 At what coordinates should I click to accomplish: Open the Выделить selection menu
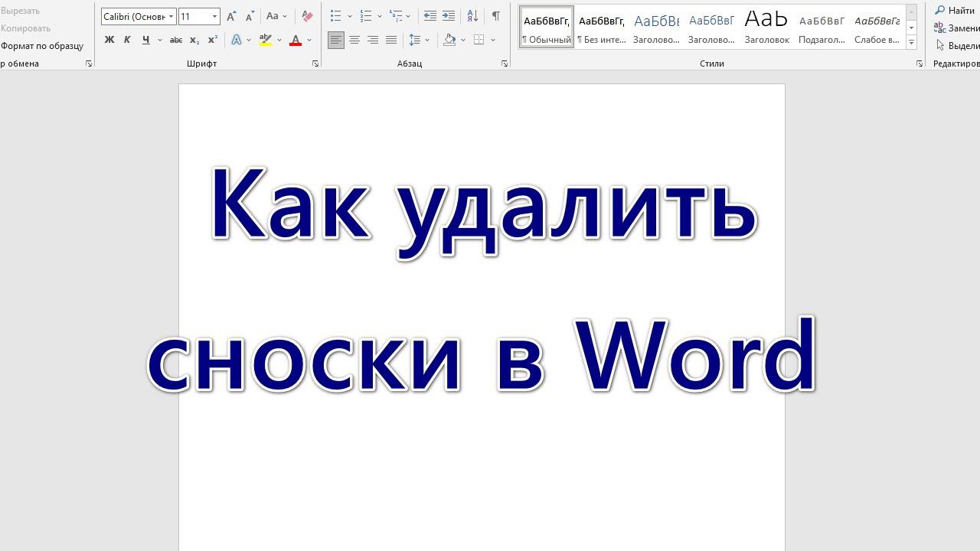(957, 46)
